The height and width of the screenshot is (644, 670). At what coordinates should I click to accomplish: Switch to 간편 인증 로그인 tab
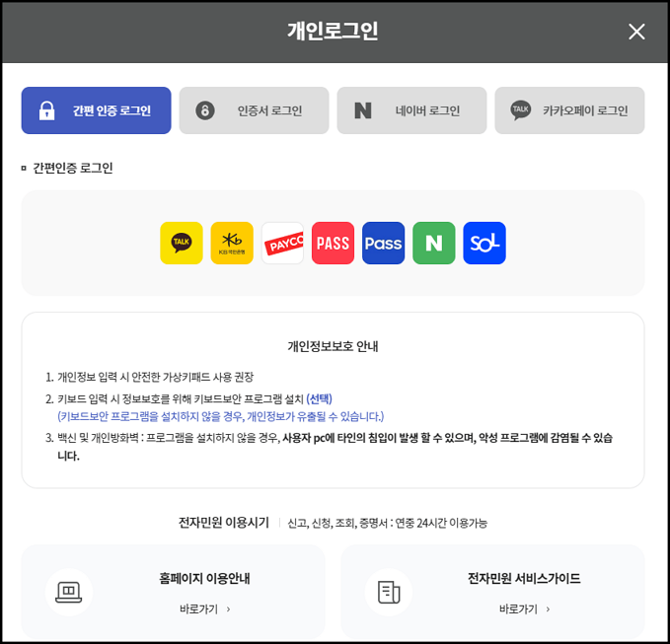[x=96, y=110]
